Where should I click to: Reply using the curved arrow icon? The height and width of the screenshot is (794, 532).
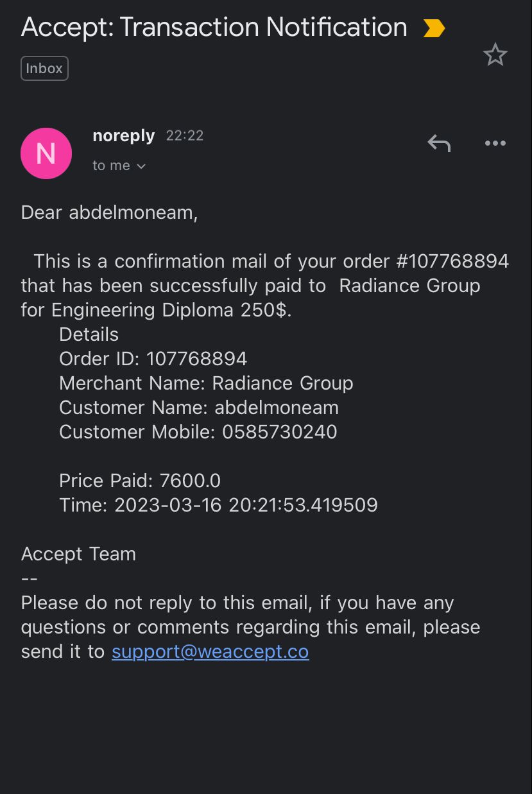439,143
